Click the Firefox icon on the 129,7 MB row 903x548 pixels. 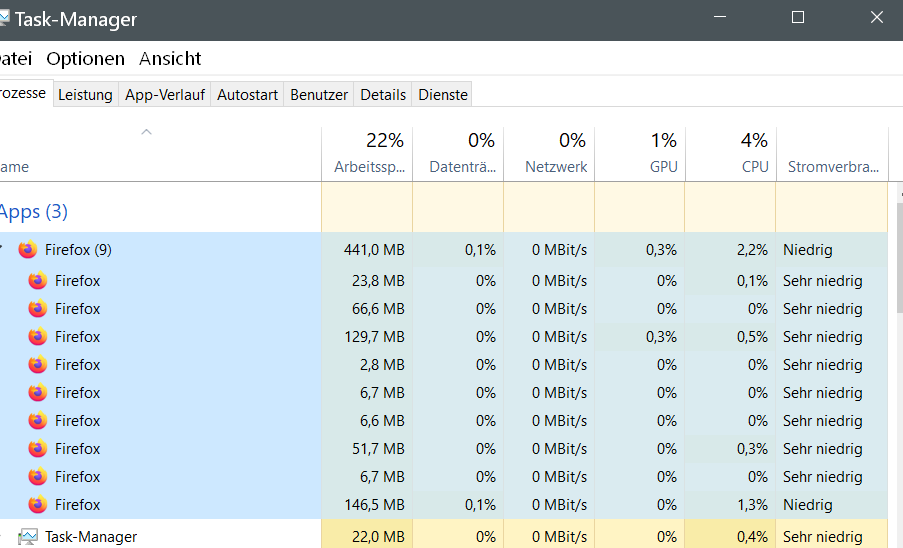(38, 337)
